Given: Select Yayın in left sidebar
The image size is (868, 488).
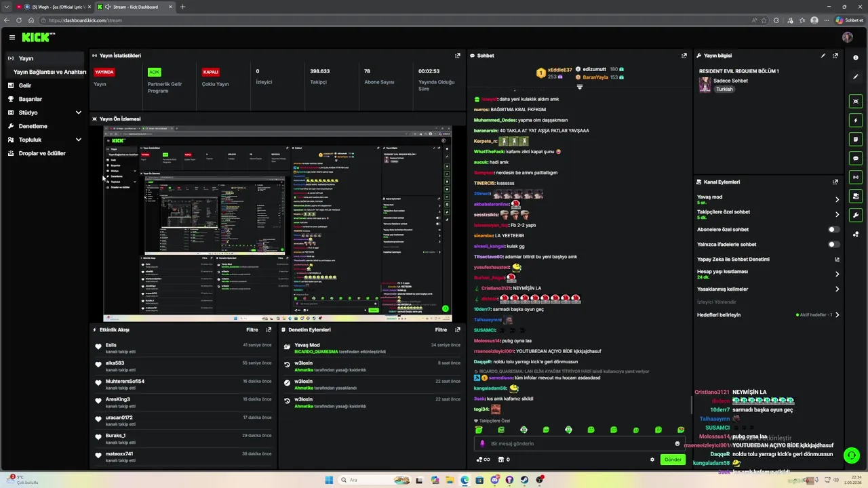Looking at the screenshot, I should 44,58.
